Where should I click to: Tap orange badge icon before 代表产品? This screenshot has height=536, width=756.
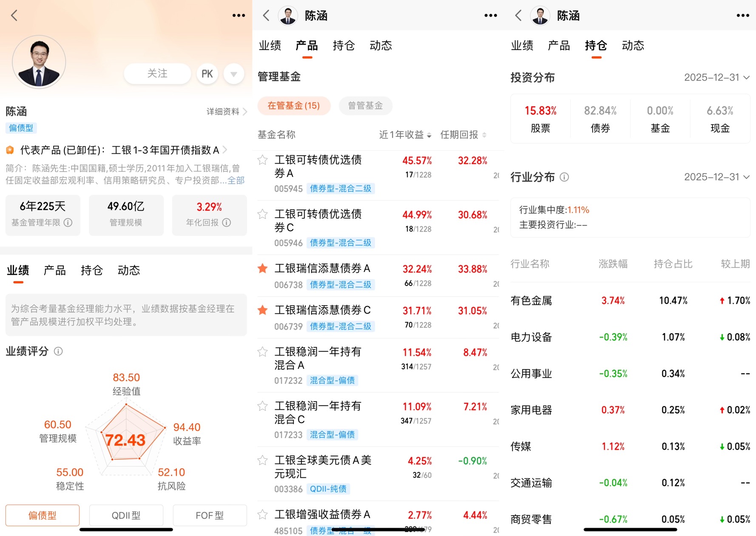pyautogui.click(x=10, y=150)
